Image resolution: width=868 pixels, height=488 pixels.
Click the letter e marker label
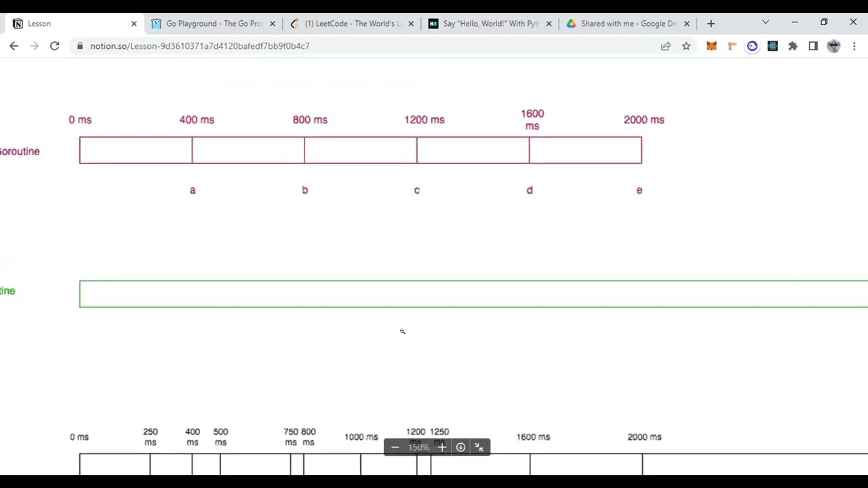point(639,190)
